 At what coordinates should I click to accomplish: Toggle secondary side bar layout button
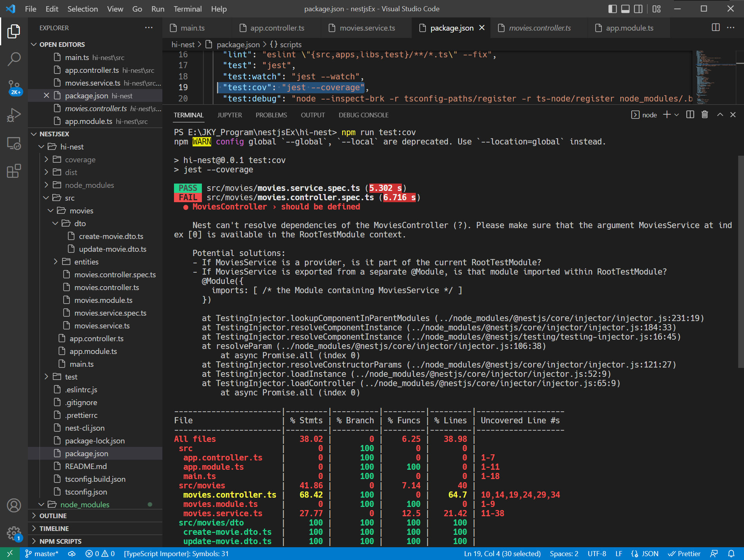tap(638, 9)
